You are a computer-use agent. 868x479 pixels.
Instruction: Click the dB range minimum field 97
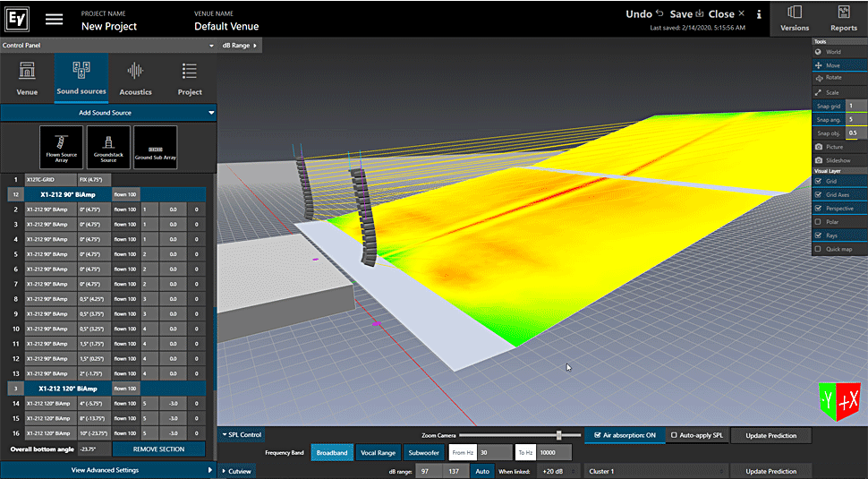(429, 471)
